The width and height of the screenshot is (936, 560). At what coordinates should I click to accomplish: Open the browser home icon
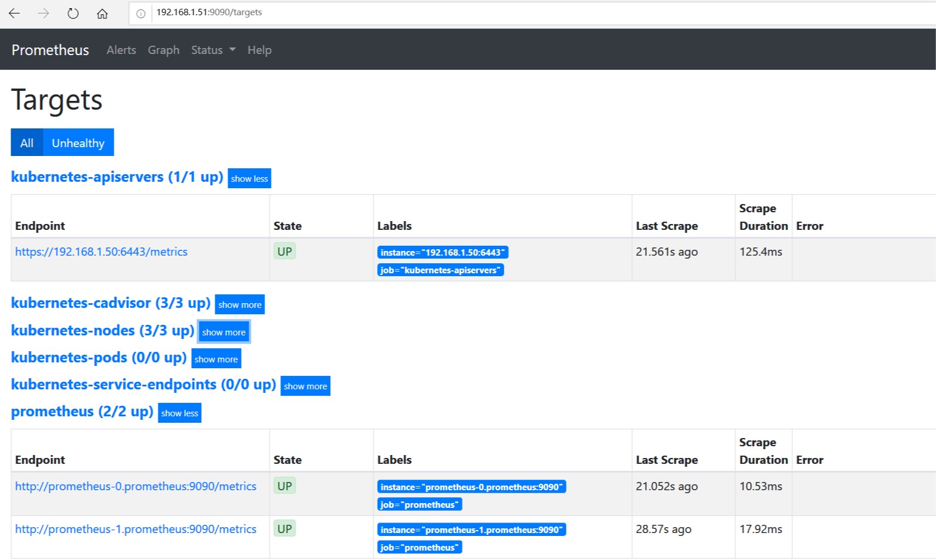[x=102, y=13]
